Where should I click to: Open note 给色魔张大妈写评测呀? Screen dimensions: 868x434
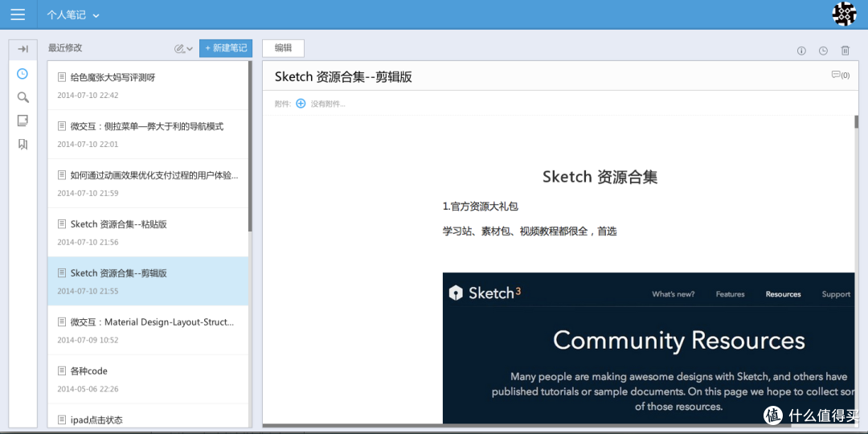[x=148, y=85]
